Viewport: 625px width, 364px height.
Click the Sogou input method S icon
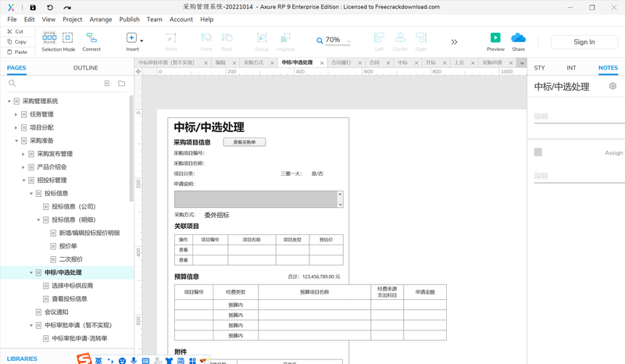(x=84, y=359)
